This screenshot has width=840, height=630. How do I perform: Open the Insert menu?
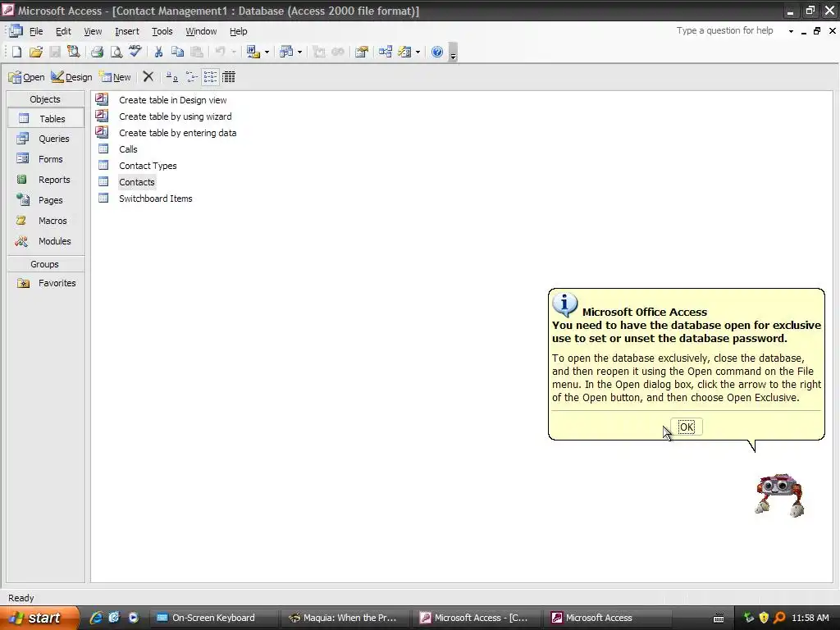[127, 31]
